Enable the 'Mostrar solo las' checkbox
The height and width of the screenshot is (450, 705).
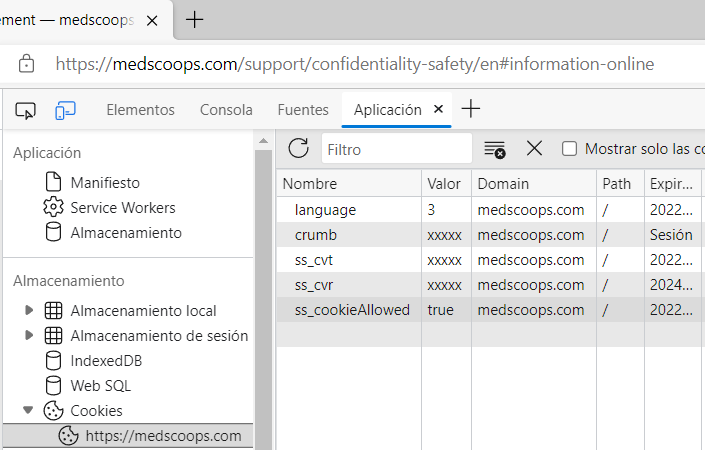570,149
